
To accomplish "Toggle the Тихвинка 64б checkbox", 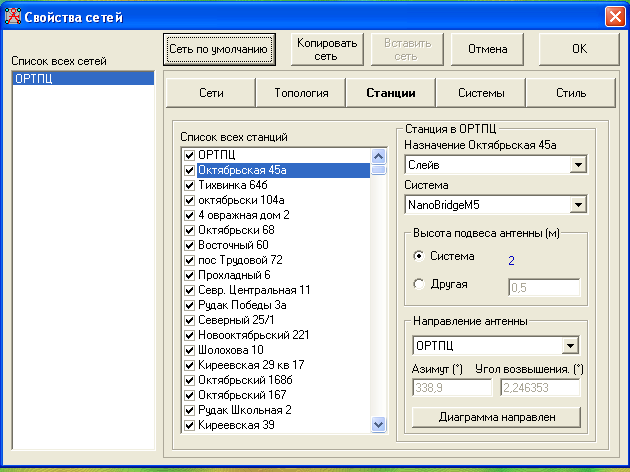I will click(189, 185).
